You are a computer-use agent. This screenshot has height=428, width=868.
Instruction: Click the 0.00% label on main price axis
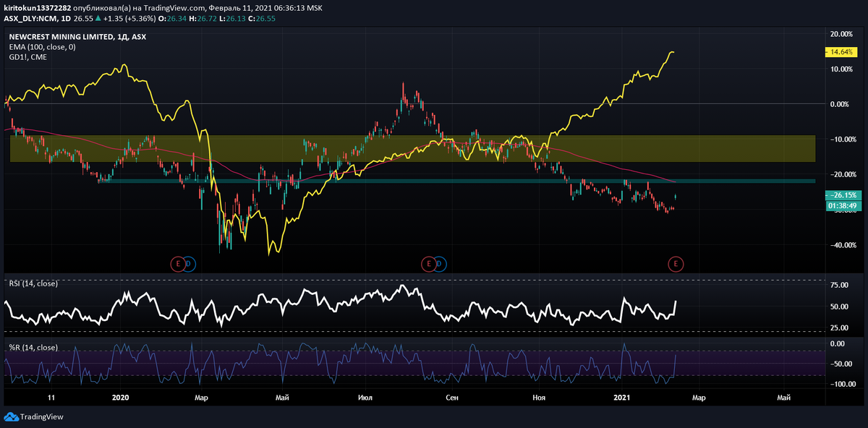(841, 104)
